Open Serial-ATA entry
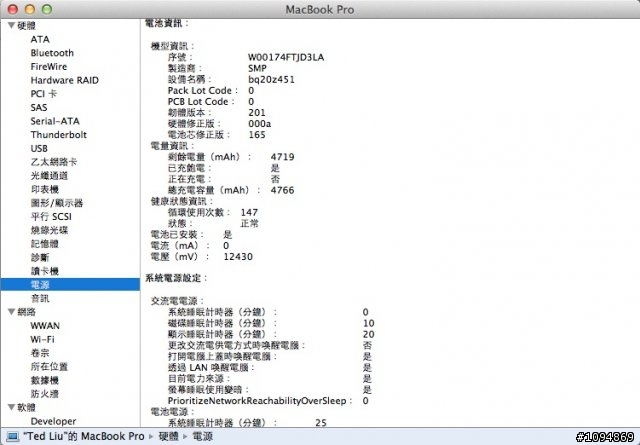The image size is (640, 445). tap(55, 121)
